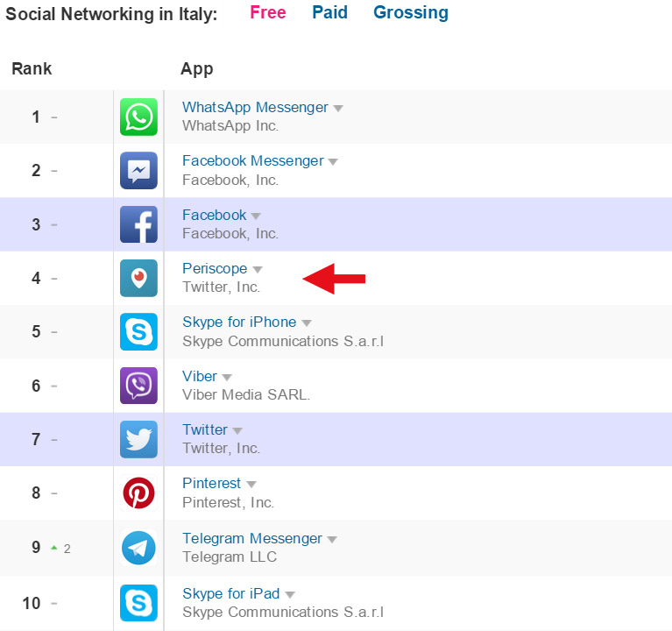Select the Free tab

pyautogui.click(x=268, y=12)
